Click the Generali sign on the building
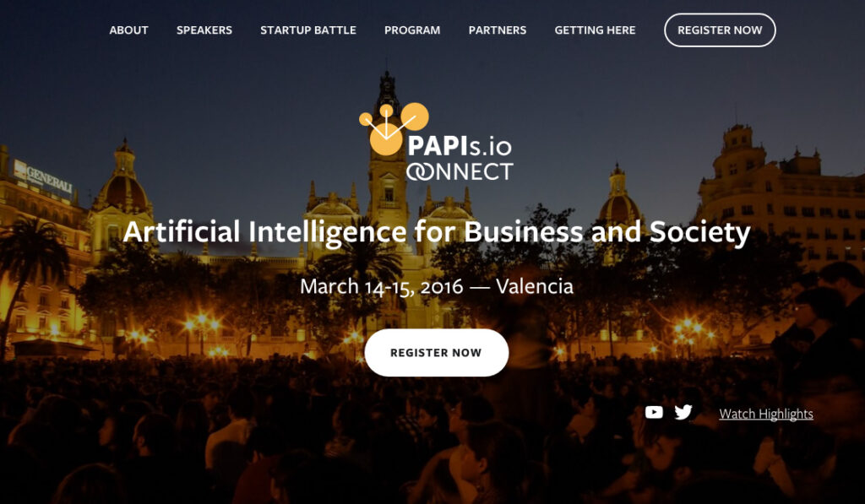The width and height of the screenshot is (865, 504). click(x=43, y=179)
